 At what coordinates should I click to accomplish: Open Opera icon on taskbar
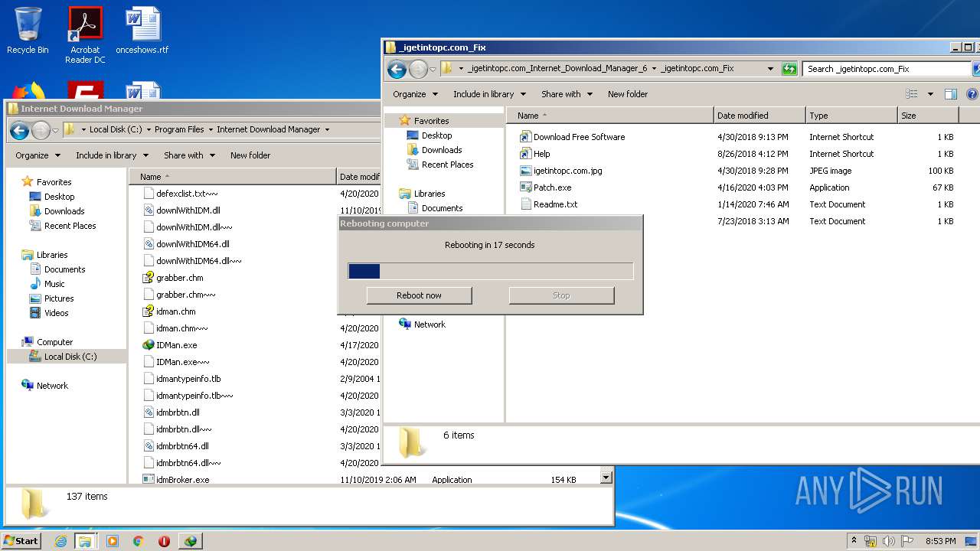[164, 541]
